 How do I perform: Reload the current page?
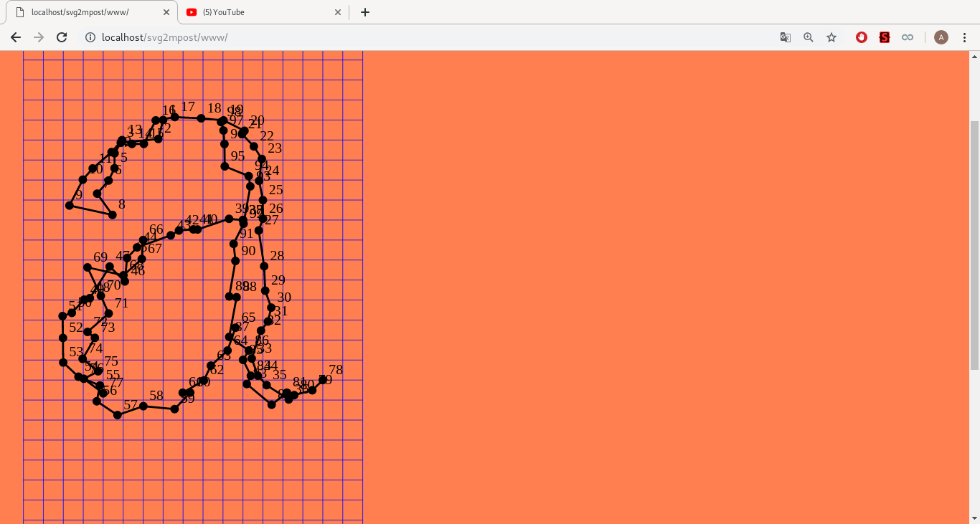(62, 37)
